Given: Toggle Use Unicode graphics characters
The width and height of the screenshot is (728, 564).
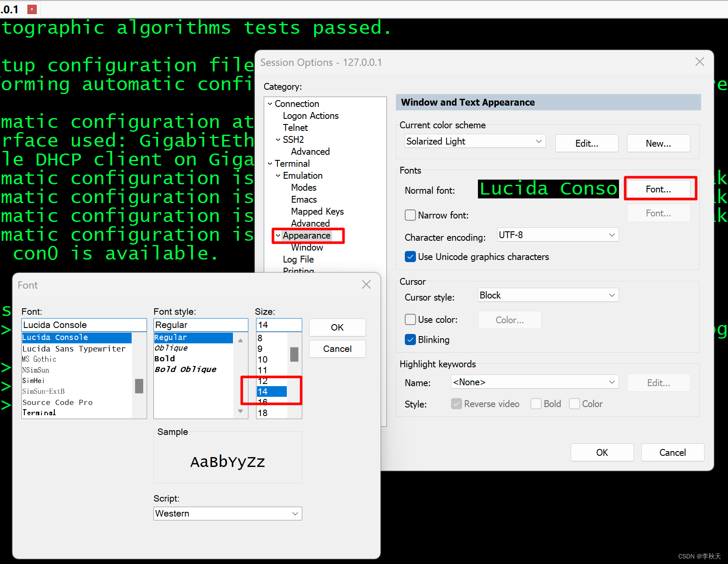Looking at the screenshot, I should (x=410, y=257).
